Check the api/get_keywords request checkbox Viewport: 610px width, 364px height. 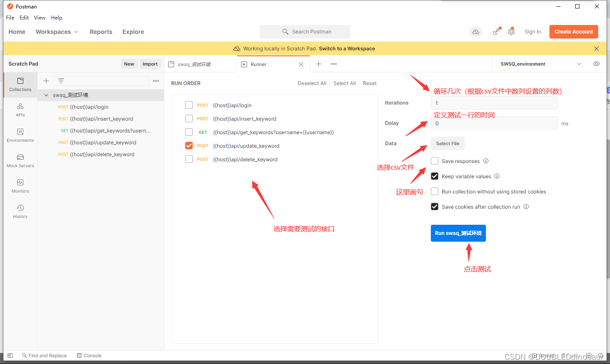pyautogui.click(x=189, y=132)
